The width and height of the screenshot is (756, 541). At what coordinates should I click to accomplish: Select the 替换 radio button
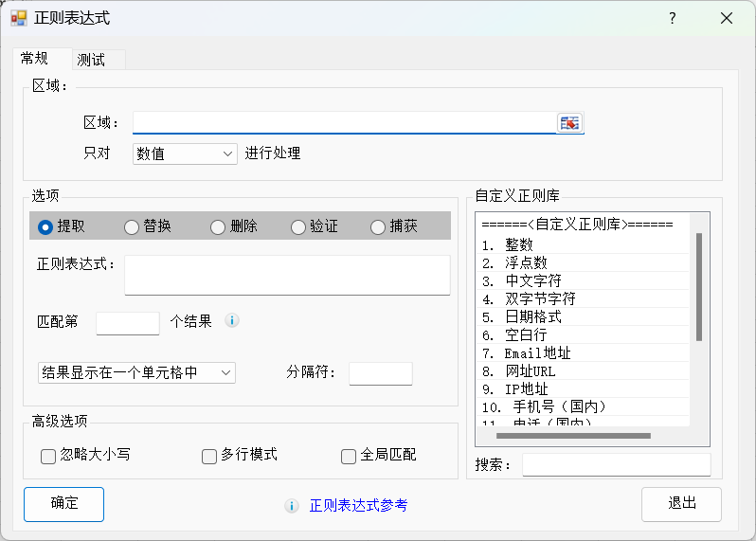(132, 226)
